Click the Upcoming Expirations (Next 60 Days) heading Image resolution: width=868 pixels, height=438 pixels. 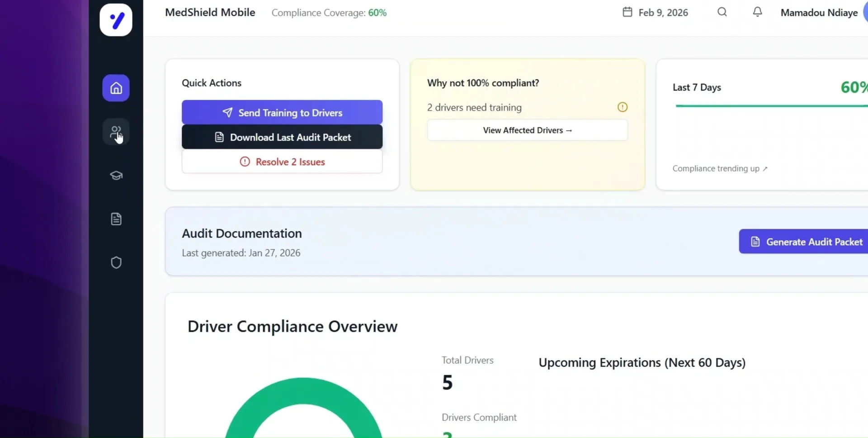tap(642, 363)
